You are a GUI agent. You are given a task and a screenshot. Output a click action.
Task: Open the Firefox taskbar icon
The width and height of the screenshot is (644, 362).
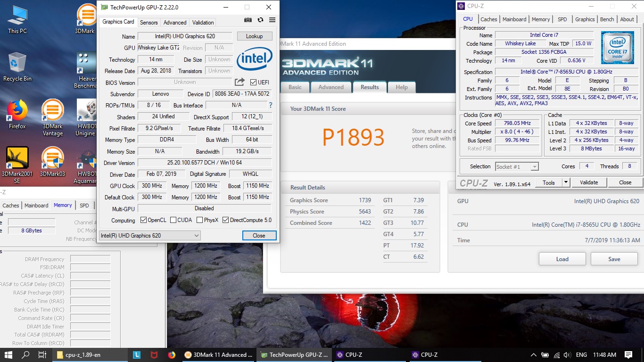[172, 355]
